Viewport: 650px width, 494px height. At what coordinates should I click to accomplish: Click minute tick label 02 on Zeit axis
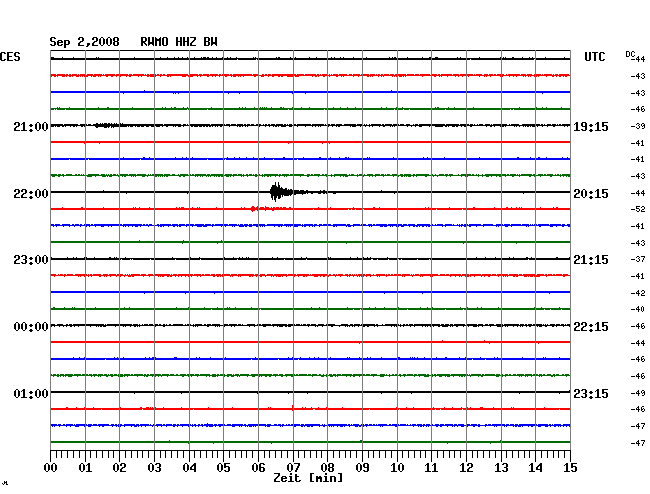(119, 468)
